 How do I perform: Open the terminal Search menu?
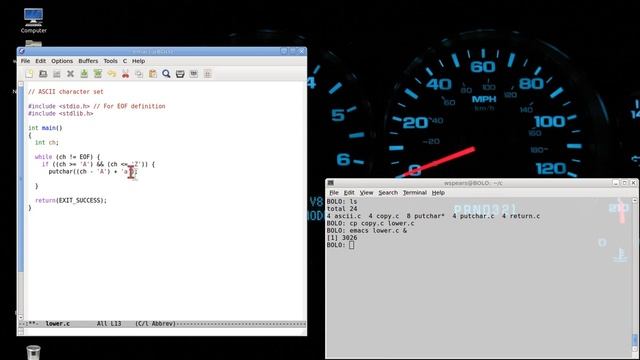(388, 193)
